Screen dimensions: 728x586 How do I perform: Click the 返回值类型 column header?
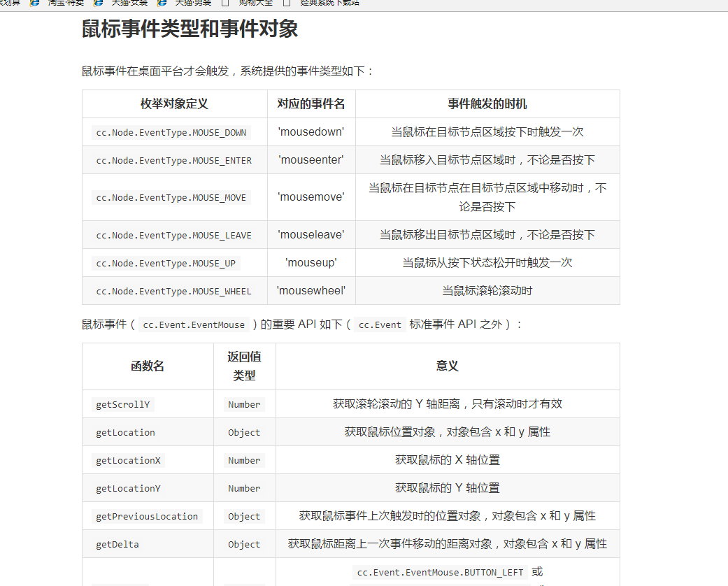244,366
